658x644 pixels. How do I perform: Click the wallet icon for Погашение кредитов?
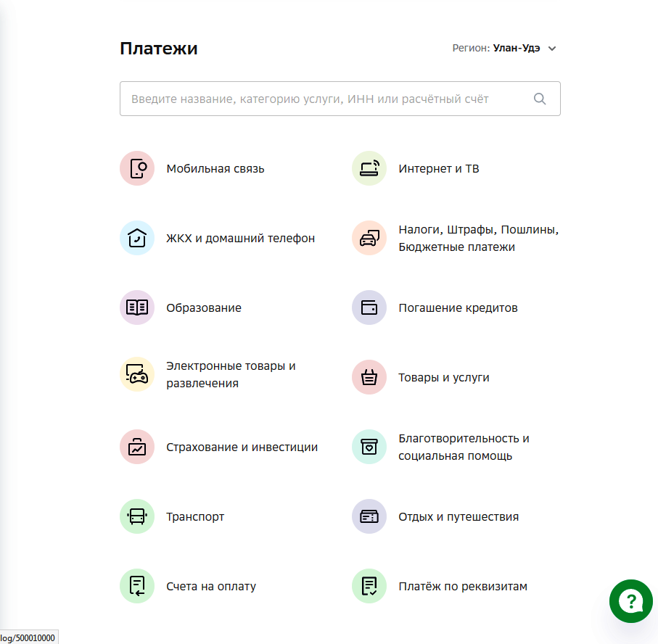coord(369,307)
